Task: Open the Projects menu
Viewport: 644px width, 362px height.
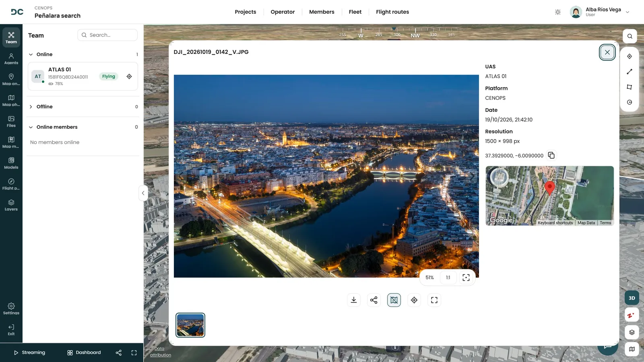Action: coord(246,12)
